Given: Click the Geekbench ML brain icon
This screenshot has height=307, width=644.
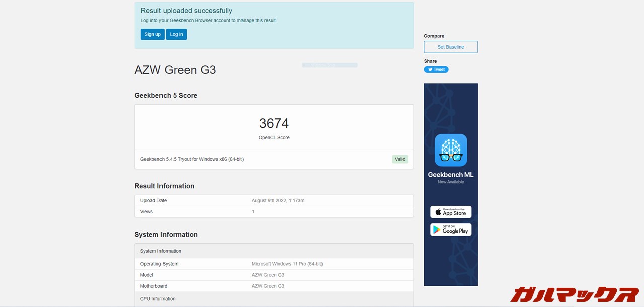Looking at the screenshot, I should tap(451, 150).
